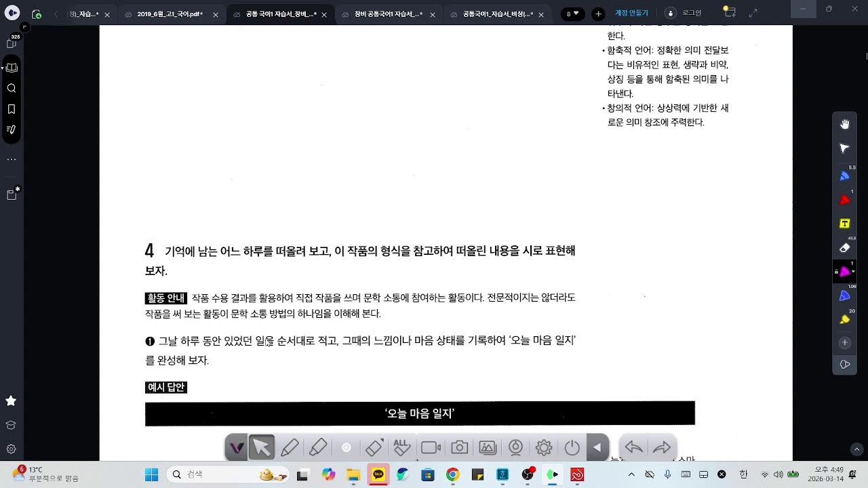Click the power button in bottom toolbar
The width and height of the screenshot is (868, 488).
click(572, 447)
